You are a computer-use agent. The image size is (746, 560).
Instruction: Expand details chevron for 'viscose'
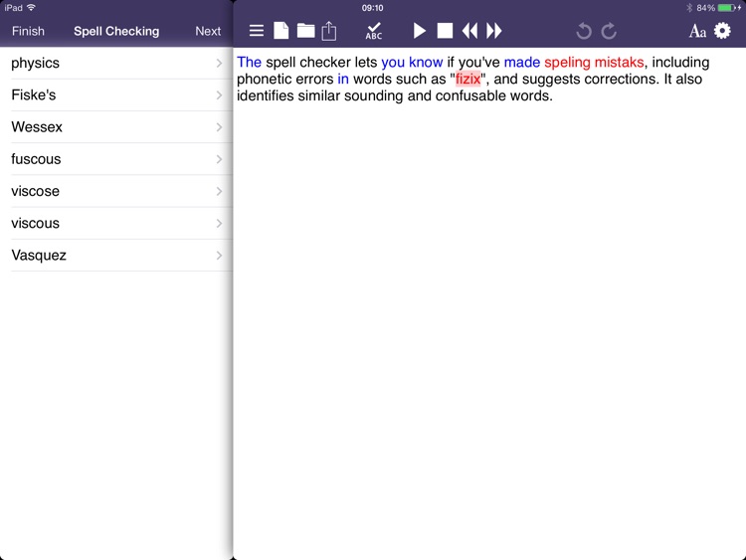(x=219, y=191)
